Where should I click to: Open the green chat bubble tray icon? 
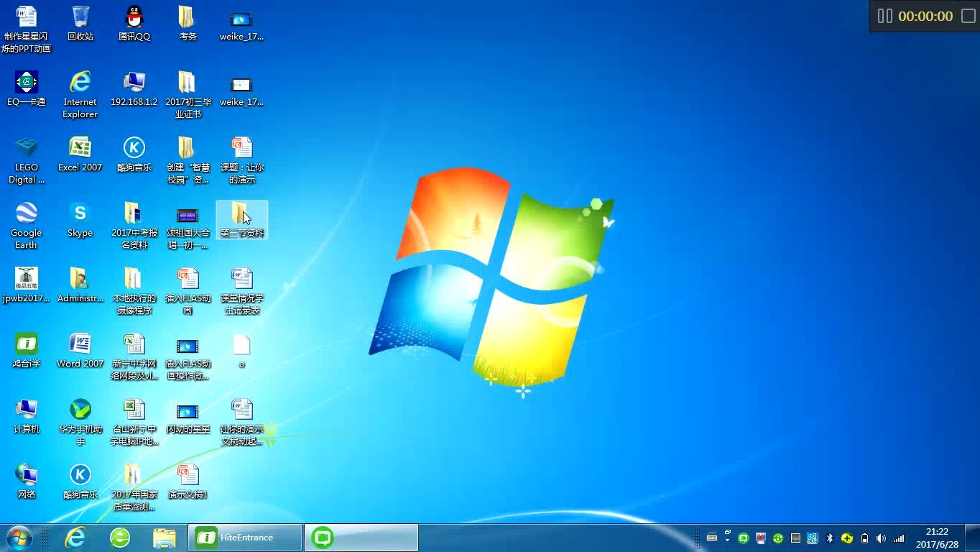tap(744, 538)
